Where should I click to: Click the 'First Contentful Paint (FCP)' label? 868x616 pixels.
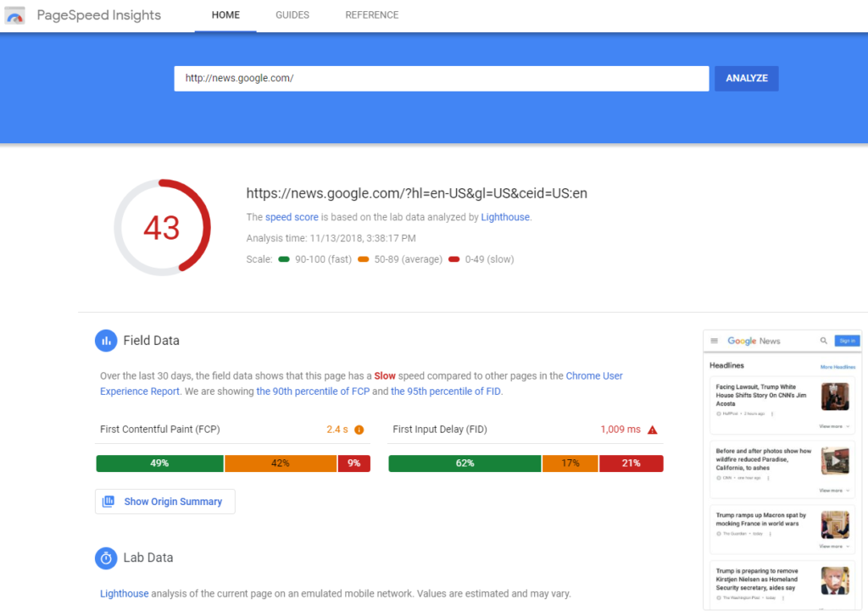click(160, 430)
